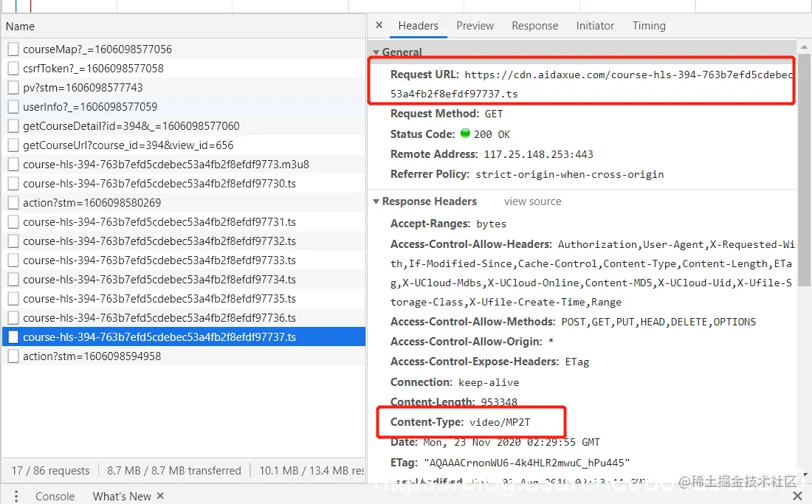Click the Request Method GET value
812x504 pixels.
(x=494, y=114)
